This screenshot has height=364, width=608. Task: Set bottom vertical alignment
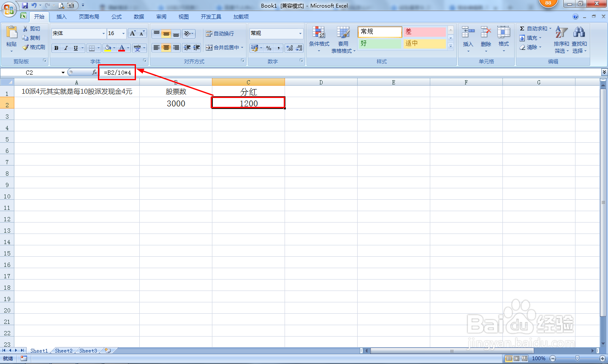[176, 33]
